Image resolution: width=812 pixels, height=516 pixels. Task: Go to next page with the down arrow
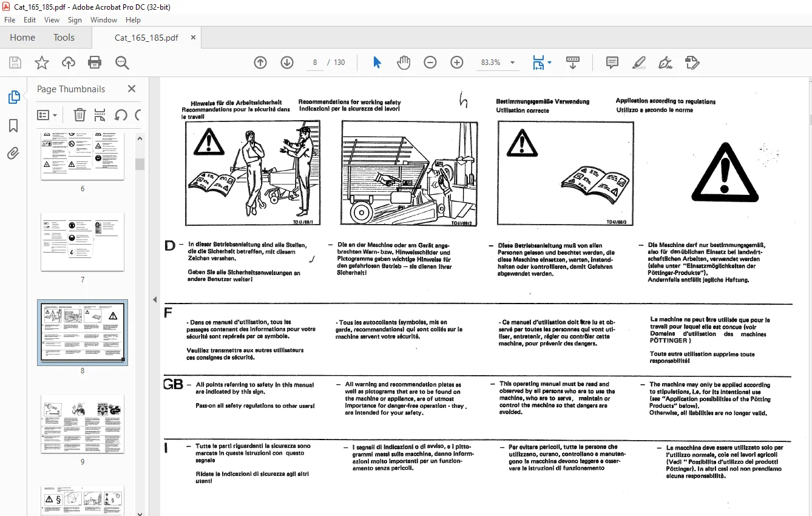pyautogui.click(x=287, y=63)
